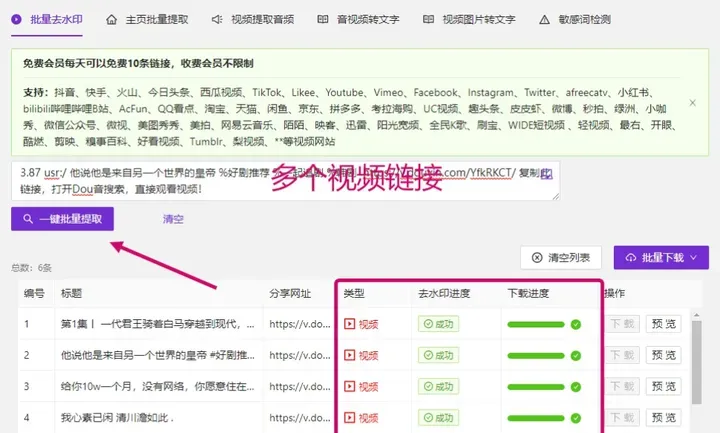Image resolution: width=720 pixels, height=433 pixels.
Task: Click the video type icon in row 1
Action: click(x=349, y=324)
